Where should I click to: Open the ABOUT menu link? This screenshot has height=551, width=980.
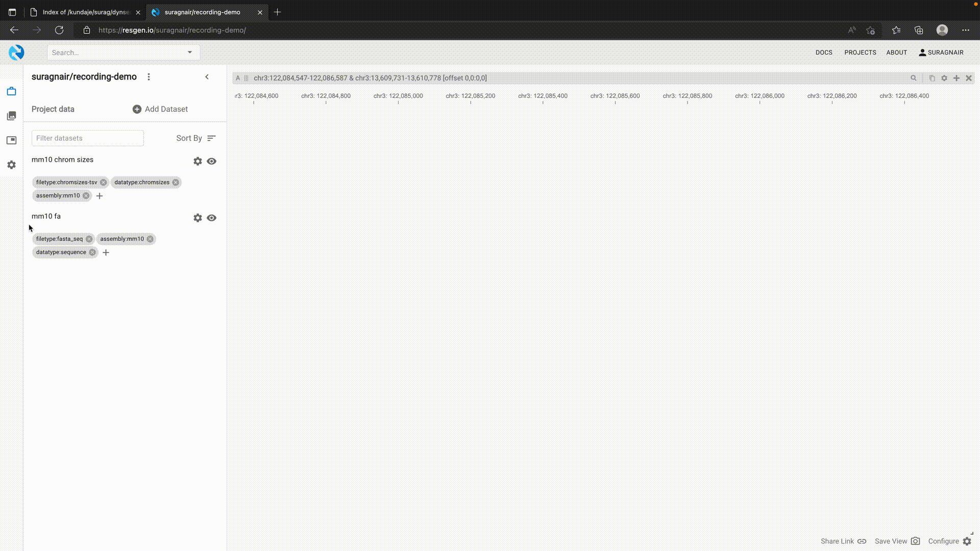coord(896,53)
